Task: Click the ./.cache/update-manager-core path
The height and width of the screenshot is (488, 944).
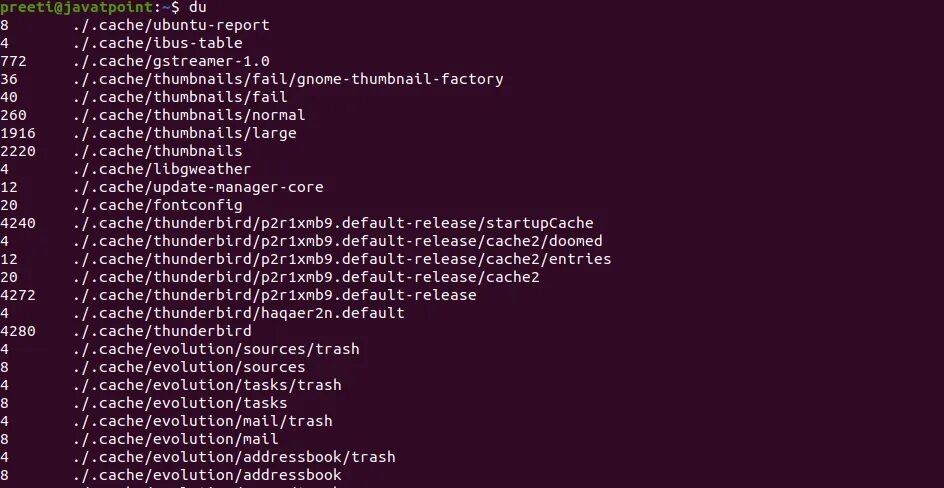Action: [x=198, y=188]
